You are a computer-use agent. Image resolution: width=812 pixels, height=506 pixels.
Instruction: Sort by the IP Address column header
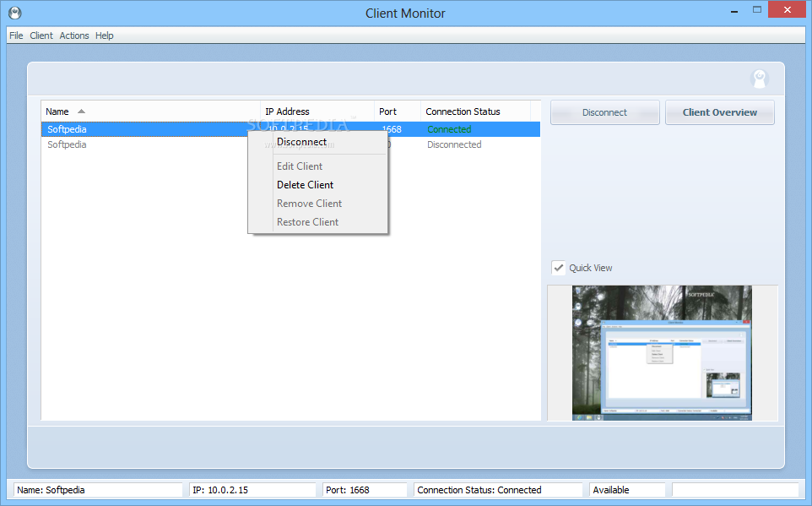(317, 112)
